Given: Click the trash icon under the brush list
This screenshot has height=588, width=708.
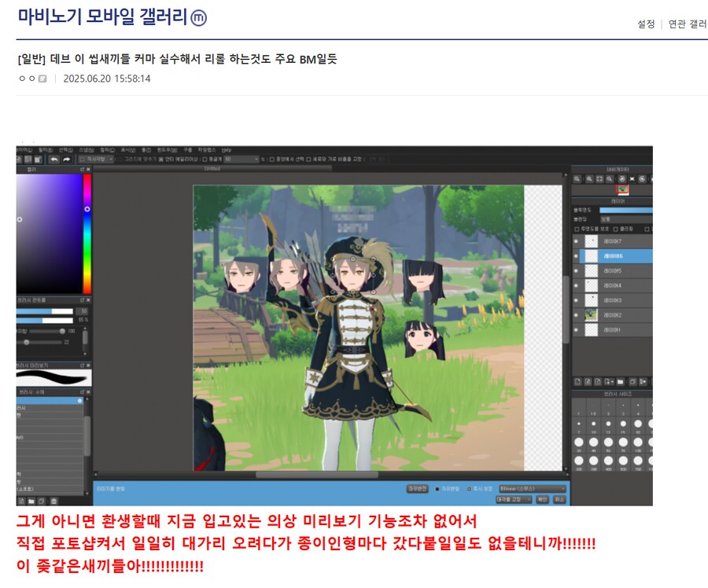Looking at the screenshot, I should tap(53, 501).
